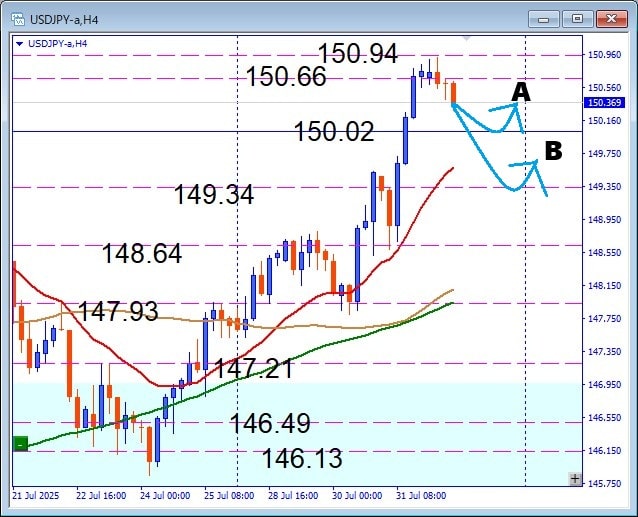This screenshot has height=517, width=638.
Task: Select the scenario B text label
Action: click(553, 151)
